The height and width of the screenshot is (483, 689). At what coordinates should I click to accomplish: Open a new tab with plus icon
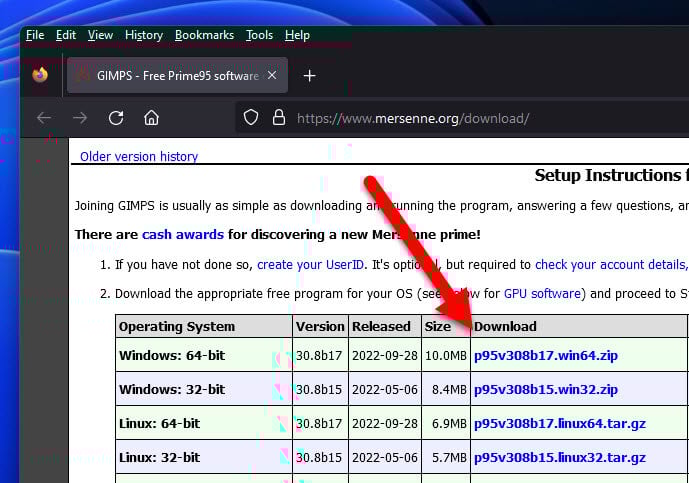click(309, 76)
